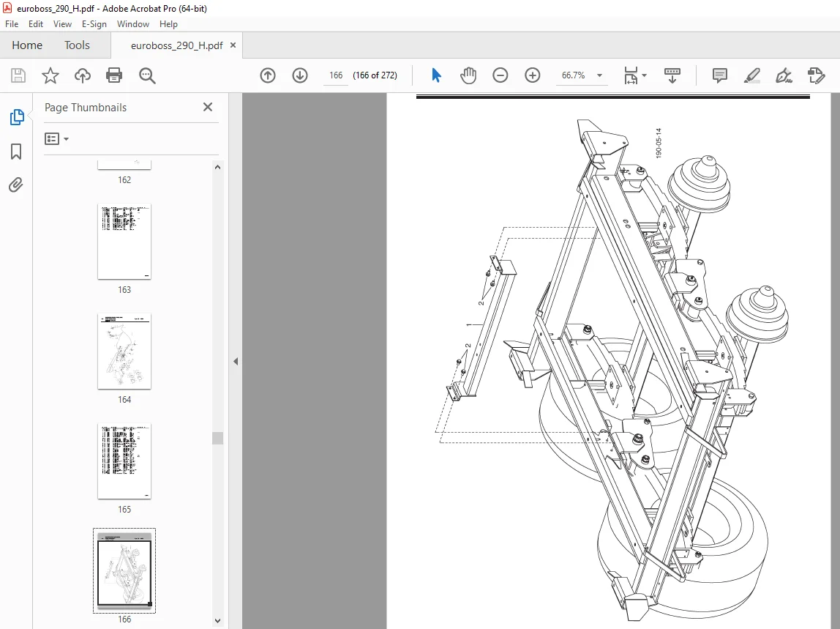Image resolution: width=840 pixels, height=629 pixels.
Task: Select page 164 thumbnail
Action: (124, 351)
